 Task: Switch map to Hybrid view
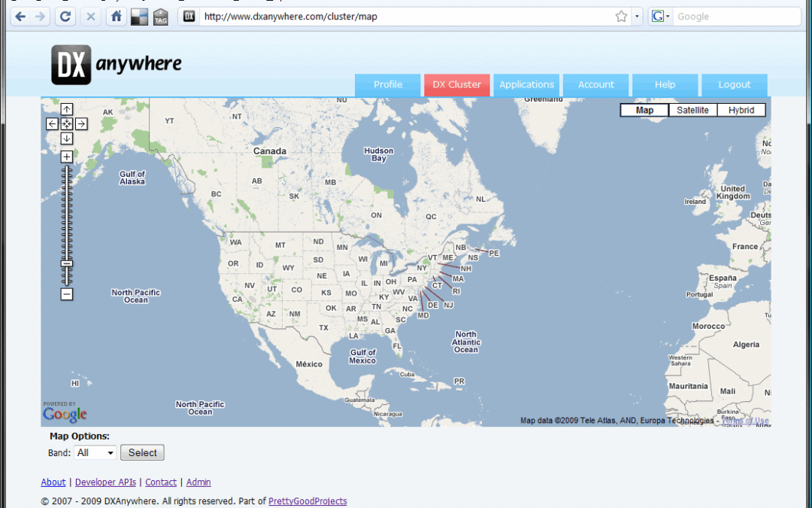pyautogui.click(x=741, y=110)
